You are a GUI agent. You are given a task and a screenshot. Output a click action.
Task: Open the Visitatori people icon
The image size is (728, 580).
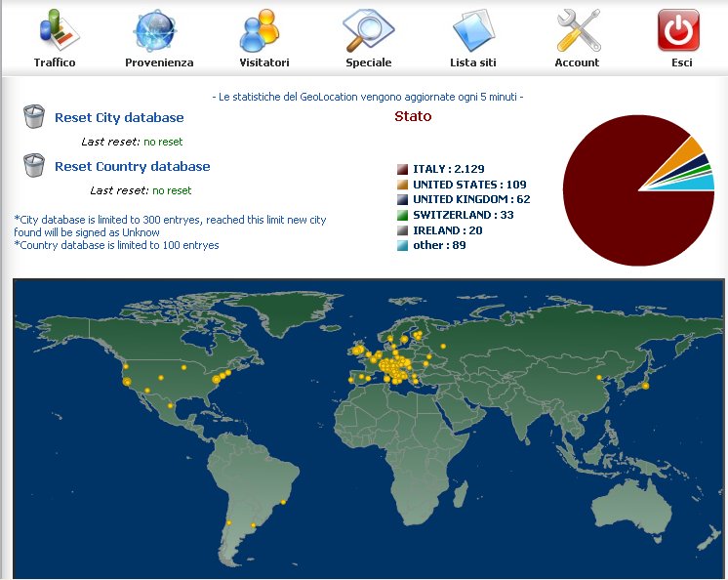click(260, 30)
